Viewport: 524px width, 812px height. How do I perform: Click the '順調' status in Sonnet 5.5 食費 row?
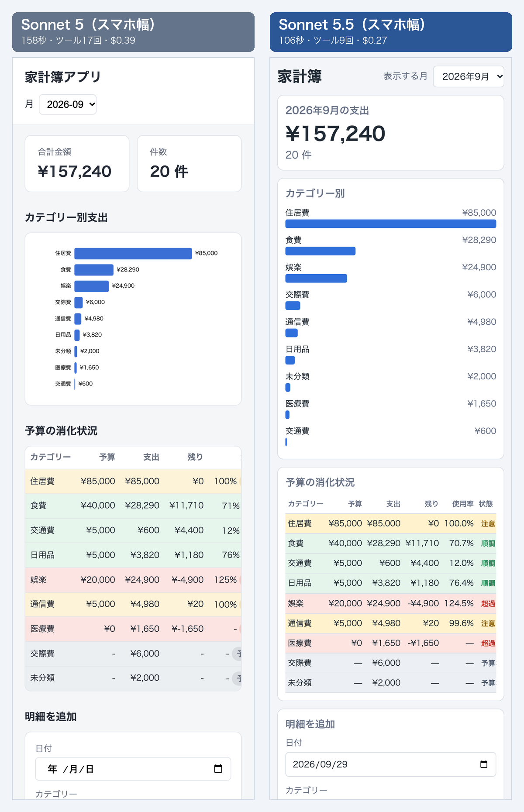pyautogui.click(x=488, y=544)
